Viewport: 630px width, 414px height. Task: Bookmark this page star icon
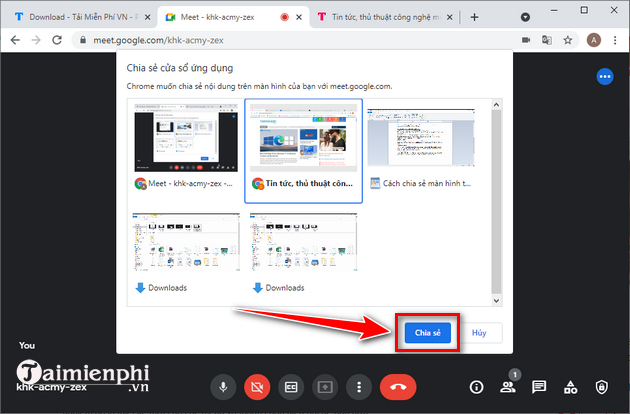point(567,40)
